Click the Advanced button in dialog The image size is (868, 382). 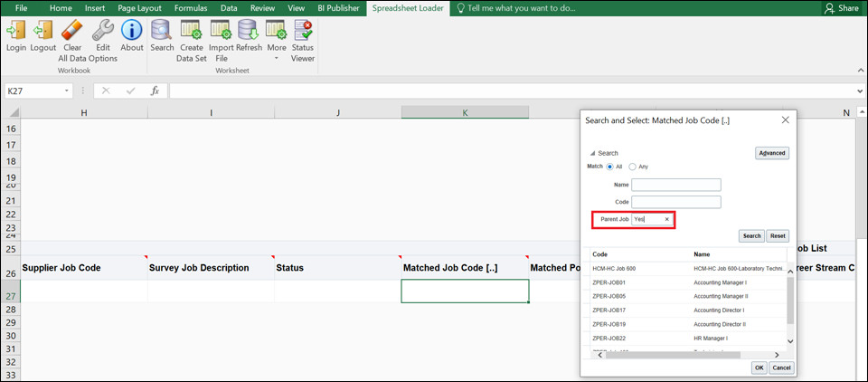771,153
